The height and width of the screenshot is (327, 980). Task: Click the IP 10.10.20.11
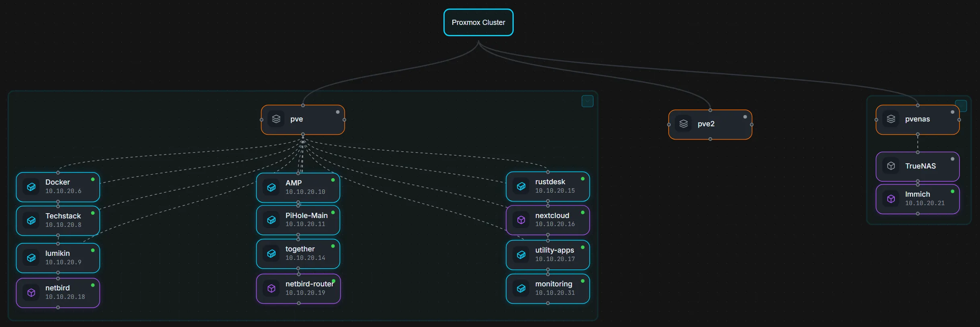pyautogui.click(x=305, y=224)
